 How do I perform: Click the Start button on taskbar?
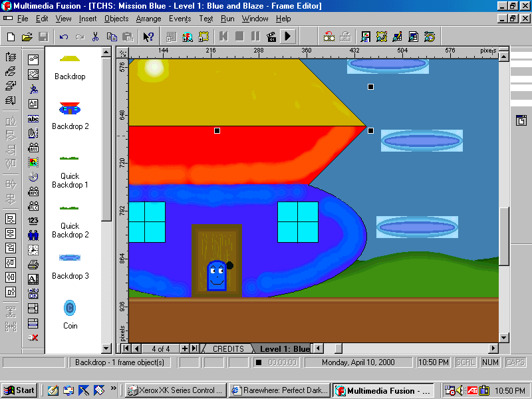19,390
